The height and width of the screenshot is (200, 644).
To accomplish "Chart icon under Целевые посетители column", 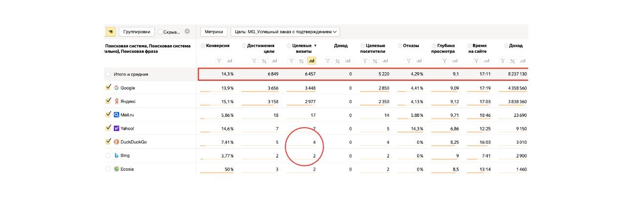I will pyautogui.click(x=385, y=61).
